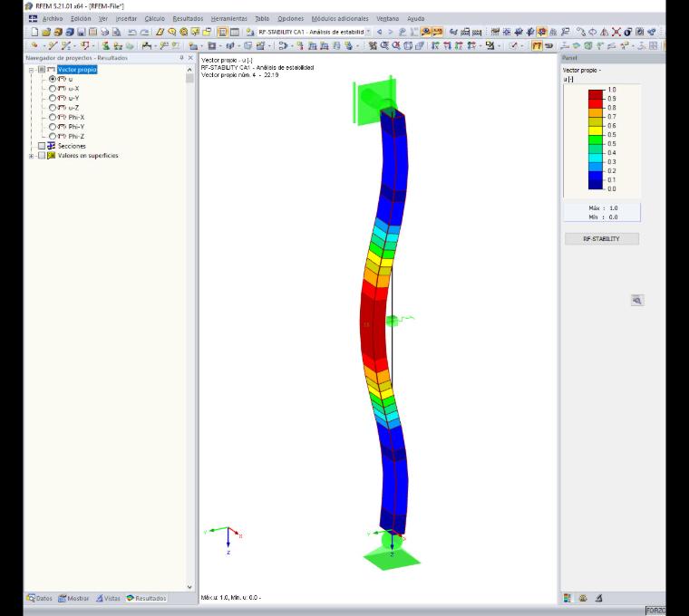Image resolution: width=689 pixels, height=616 pixels.
Task: Click the Print preview magnifier page icon
Action: tap(116, 32)
